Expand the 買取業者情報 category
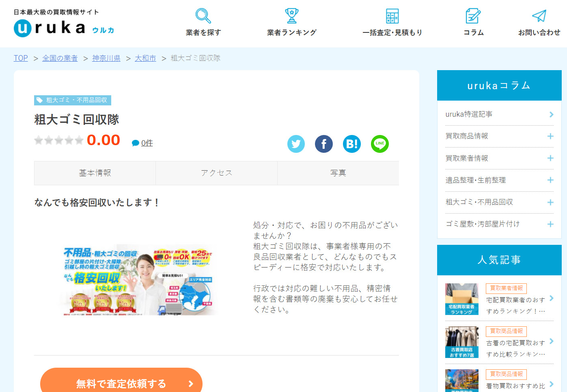This screenshot has height=392, width=567. [x=550, y=158]
